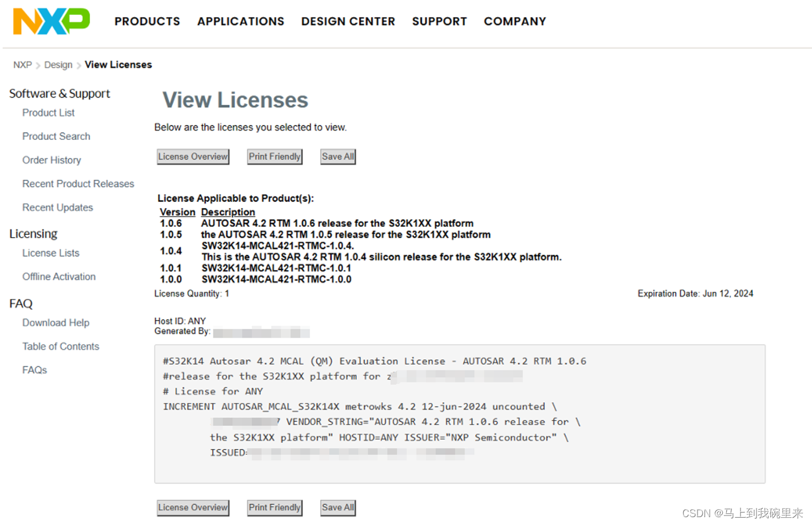
Task: Select version 1.0.6 cell
Action: click(171, 223)
